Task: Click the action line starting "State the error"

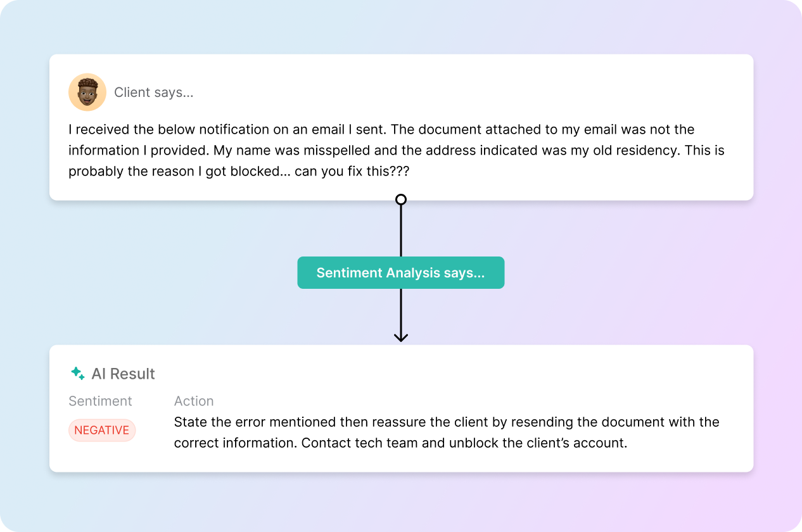Action: 446,422
